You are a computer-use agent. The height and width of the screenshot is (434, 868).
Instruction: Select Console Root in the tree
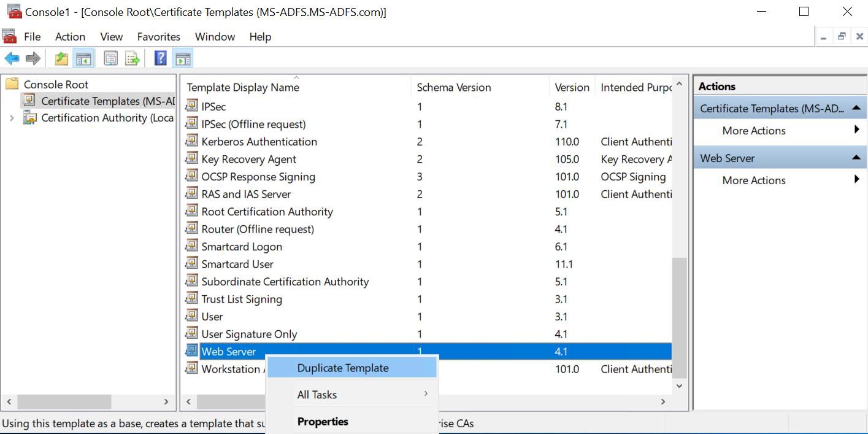[56, 84]
